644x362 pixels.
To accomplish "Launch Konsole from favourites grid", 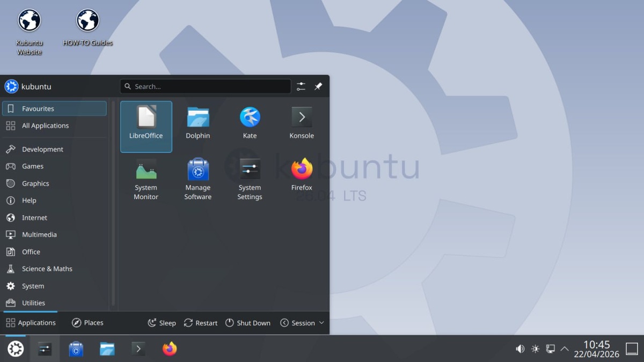I will (302, 127).
